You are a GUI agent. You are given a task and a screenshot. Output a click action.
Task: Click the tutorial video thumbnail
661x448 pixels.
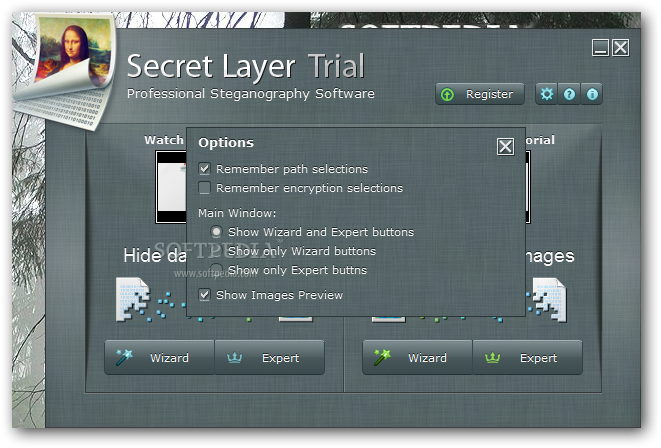tap(171, 187)
